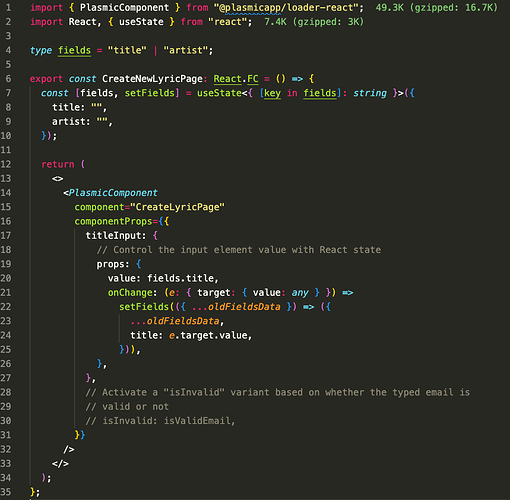Click the closing fragment tag on line 33
Viewport: 510px width, 500px height.
60,464
